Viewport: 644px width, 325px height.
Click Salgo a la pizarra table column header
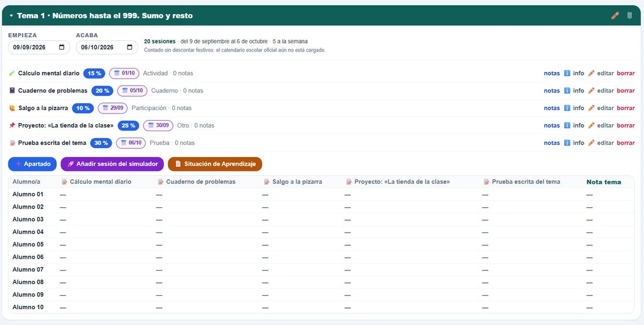(x=293, y=182)
